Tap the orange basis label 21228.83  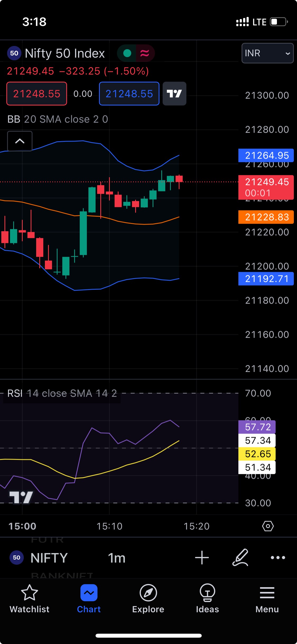pos(266,217)
